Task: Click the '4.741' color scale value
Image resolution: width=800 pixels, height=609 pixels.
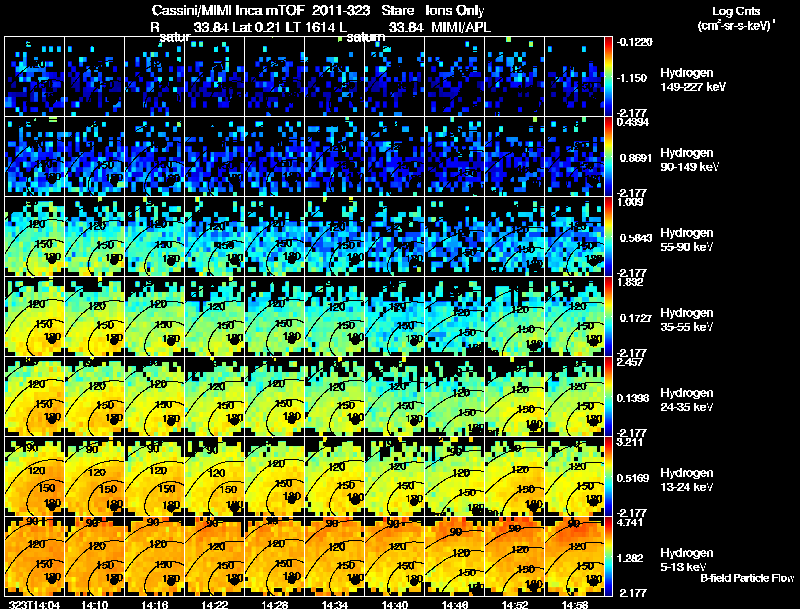Action: pyautogui.click(x=630, y=522)
